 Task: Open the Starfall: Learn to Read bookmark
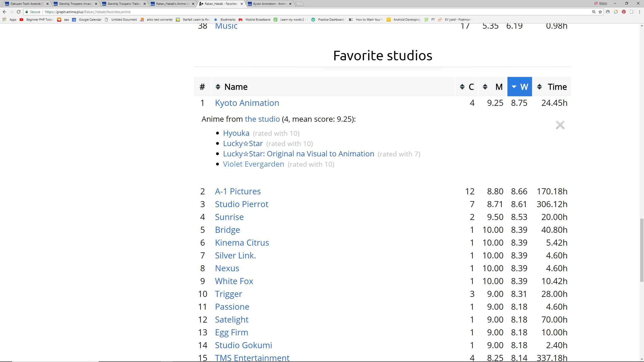pyautogui.click(x=193, y=20)
